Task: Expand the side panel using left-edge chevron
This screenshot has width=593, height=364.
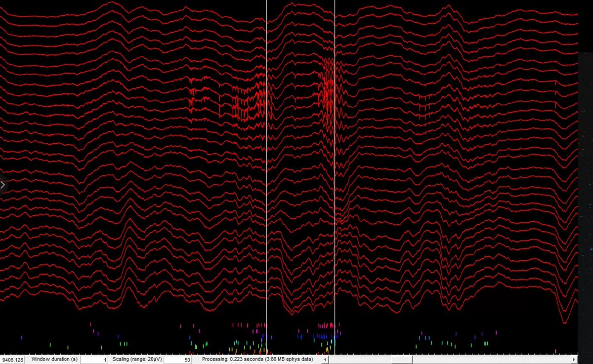Action: (x=3, y=185)
